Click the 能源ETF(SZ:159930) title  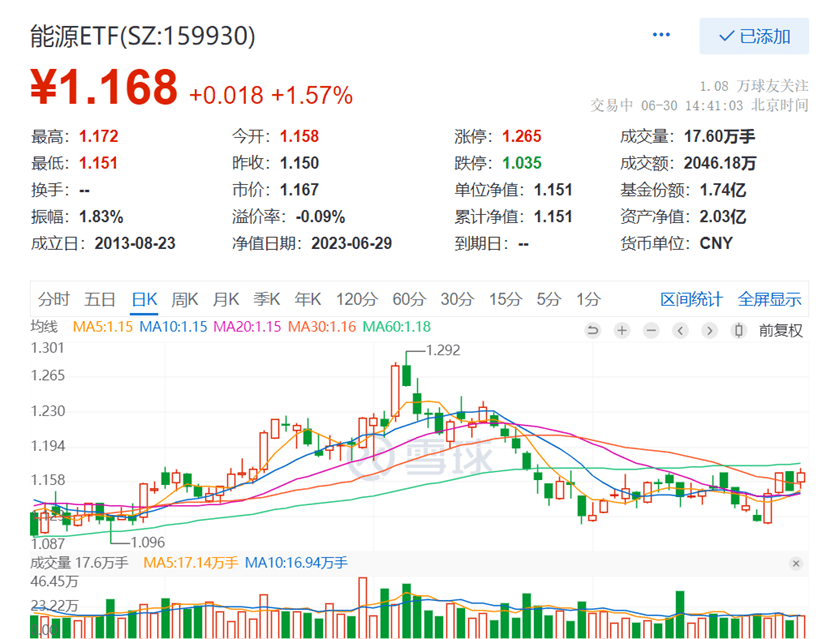[x=143, y=36]
